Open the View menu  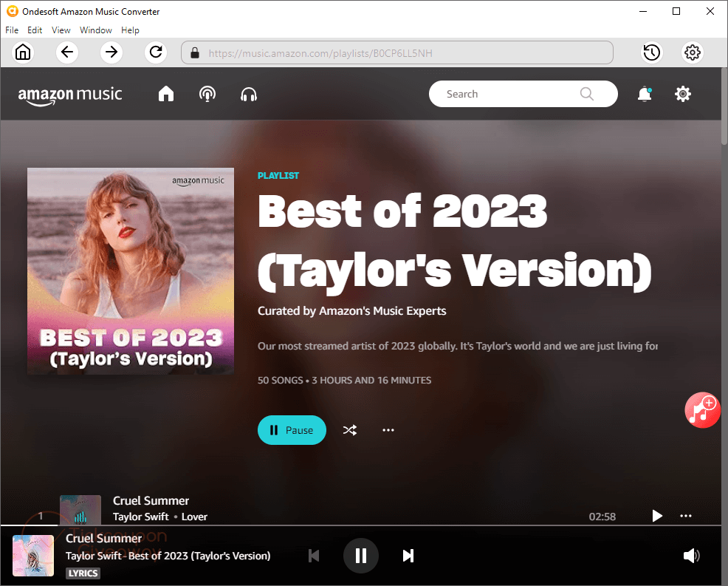(x=61, y=30)
